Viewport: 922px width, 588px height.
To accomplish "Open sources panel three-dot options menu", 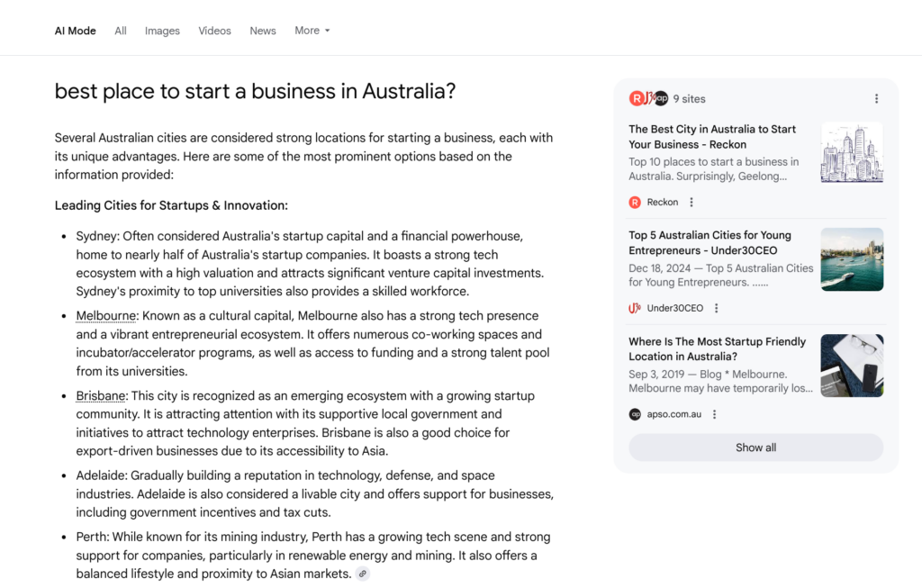I will [876, 99].
